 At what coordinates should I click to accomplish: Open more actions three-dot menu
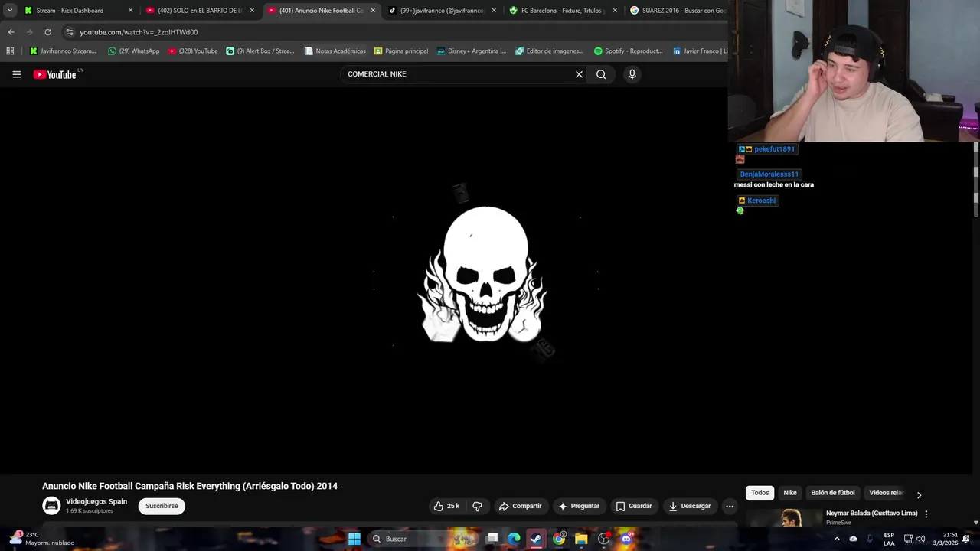(730, 506)
